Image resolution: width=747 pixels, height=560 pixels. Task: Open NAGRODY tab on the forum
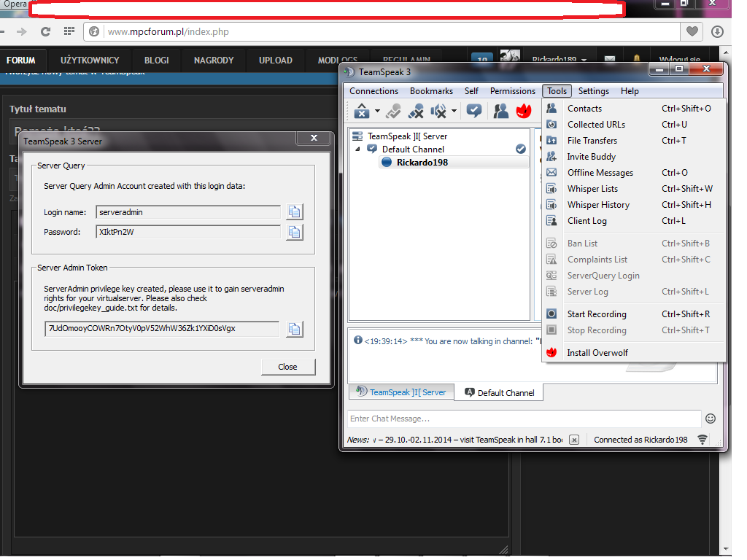[x=214, y=61]
